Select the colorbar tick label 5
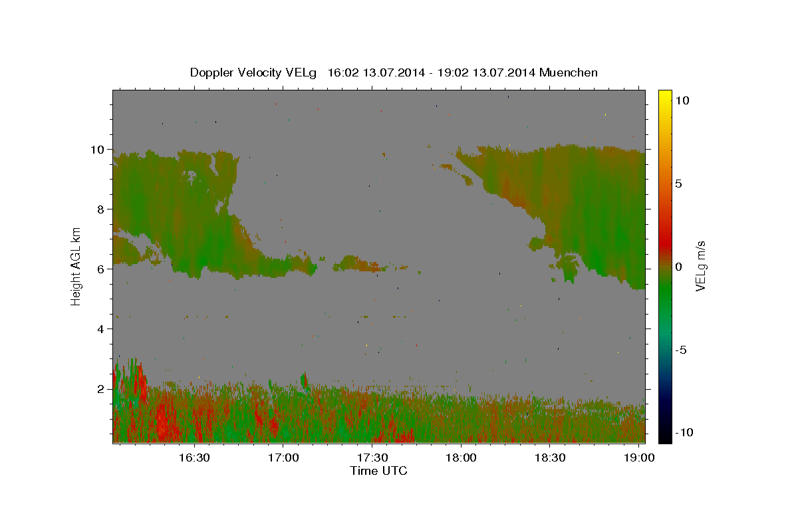This screenshot has width=798, height=532. pyautogui.click(x=680, y=184)
